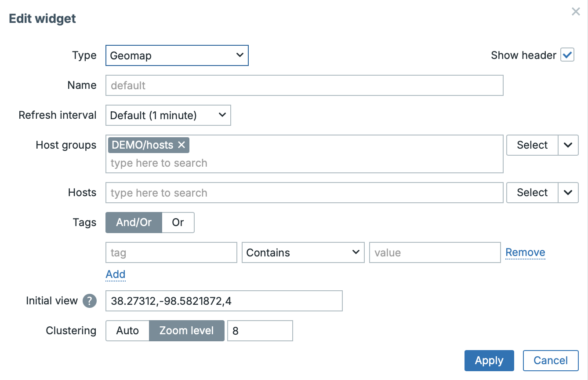
Task: Click the Initial view help question mark icon
Action: [90, 301]
